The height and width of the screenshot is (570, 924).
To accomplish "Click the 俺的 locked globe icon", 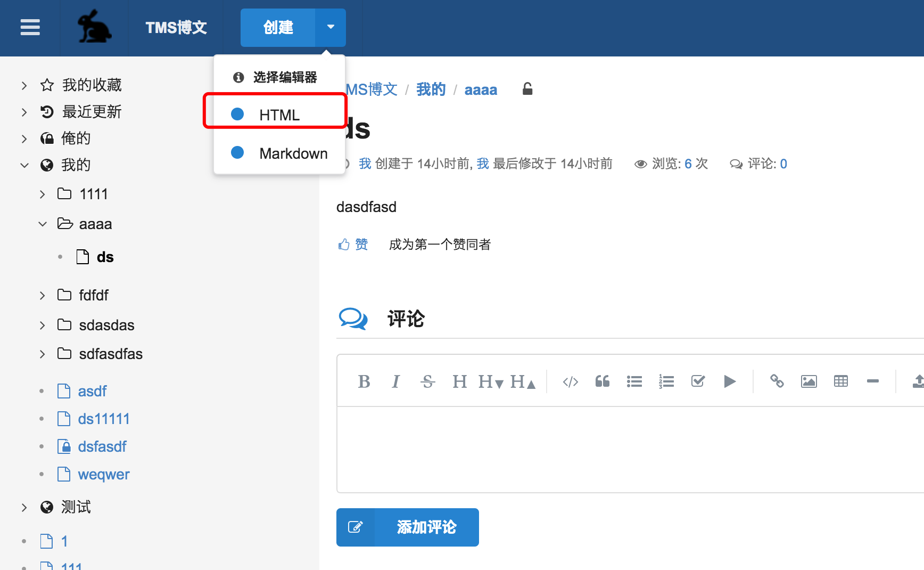I will [47, 139].
